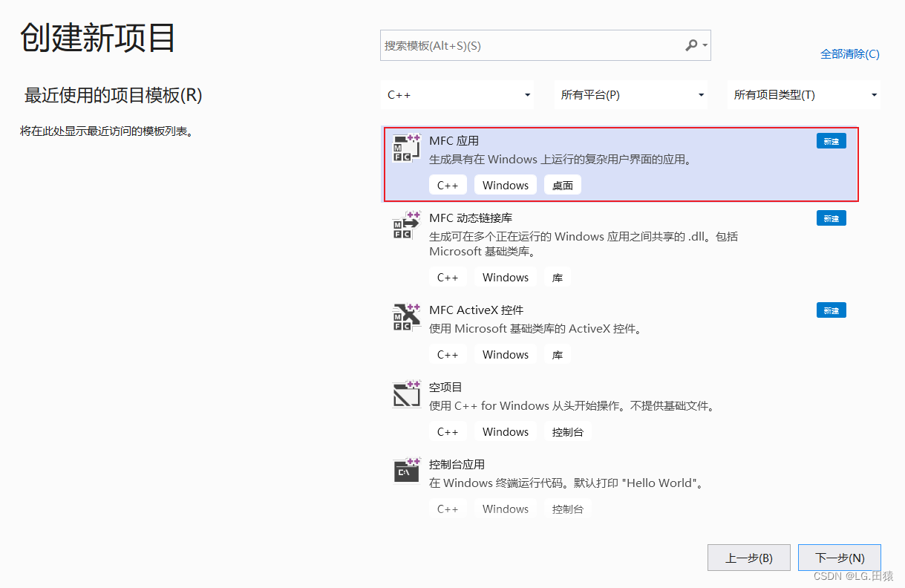Image resolution: width=905 pixels, height=588 pixels.
Task: Click the 下一步(N) button
Action: click(x=840, y=558)
